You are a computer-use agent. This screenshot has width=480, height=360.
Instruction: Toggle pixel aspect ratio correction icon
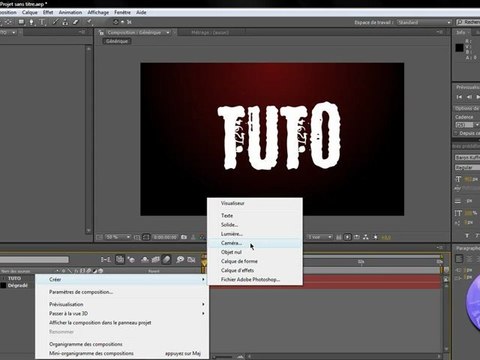pos(339,237)
